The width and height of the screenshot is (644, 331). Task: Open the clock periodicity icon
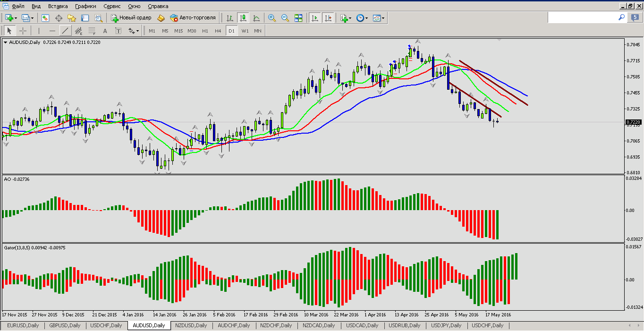click(x=361, y=18)
